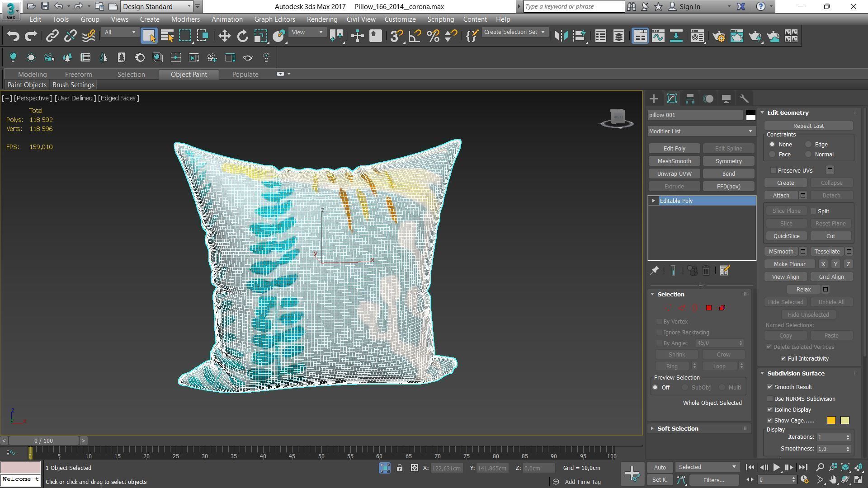This screenshot has height=488, width=868.
Task: Open the View reference coordinate dropdown
Action: click(x=307, y=32)
